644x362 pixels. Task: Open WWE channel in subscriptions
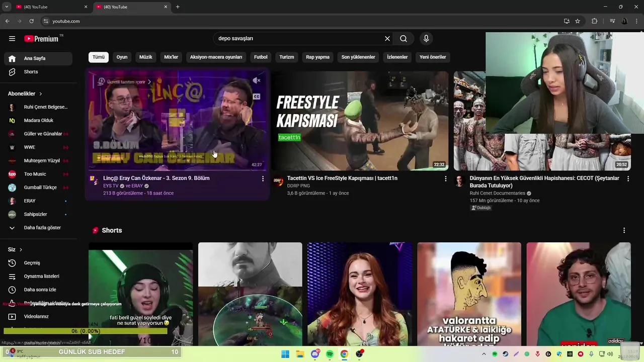pyautogui.click(x=38, y=147)
